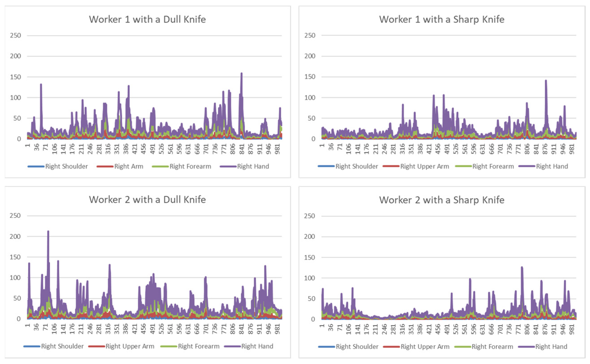This screenshot has height=364, width=590.
Task: Click the 200 axis label in Worker 2 Sharp chart
Action: (x=310, y=236)
